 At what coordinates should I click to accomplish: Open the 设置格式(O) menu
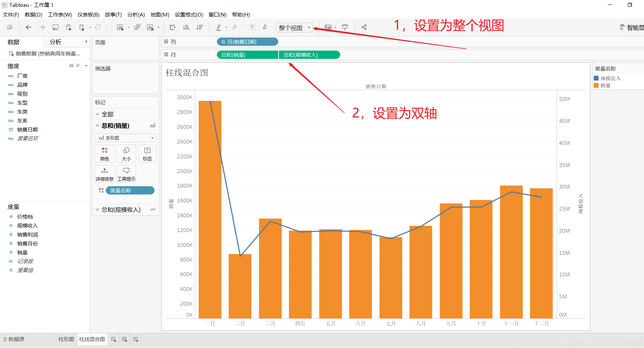point(189,15)
